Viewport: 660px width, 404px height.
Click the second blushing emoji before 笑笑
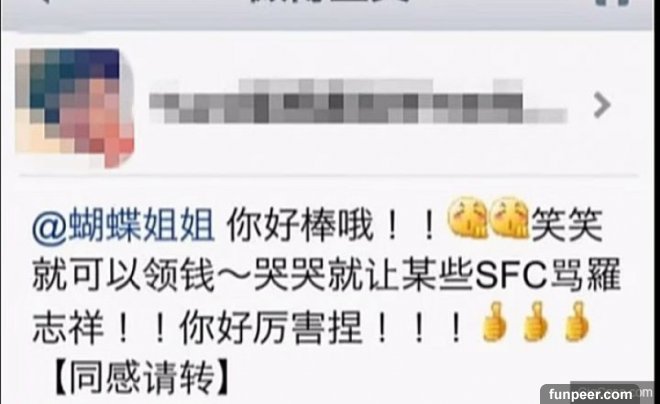point(510,218)
